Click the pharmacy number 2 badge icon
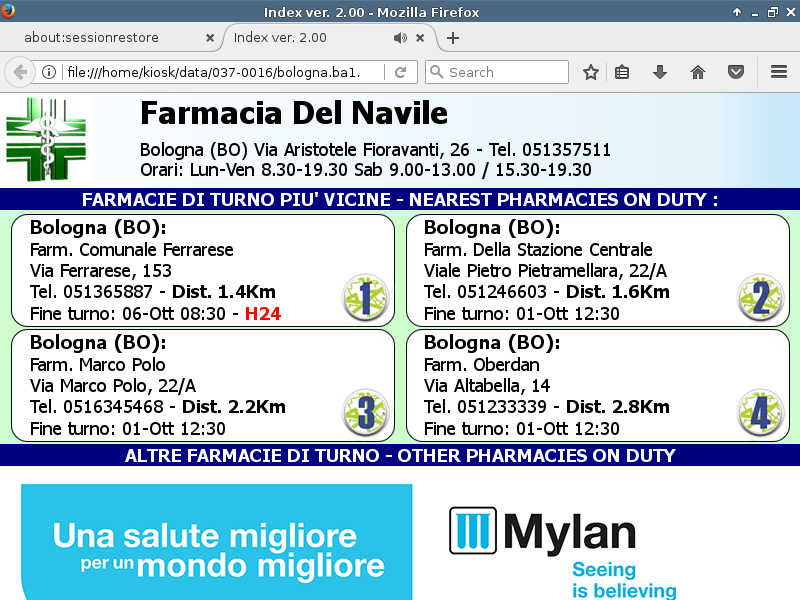 760,298
